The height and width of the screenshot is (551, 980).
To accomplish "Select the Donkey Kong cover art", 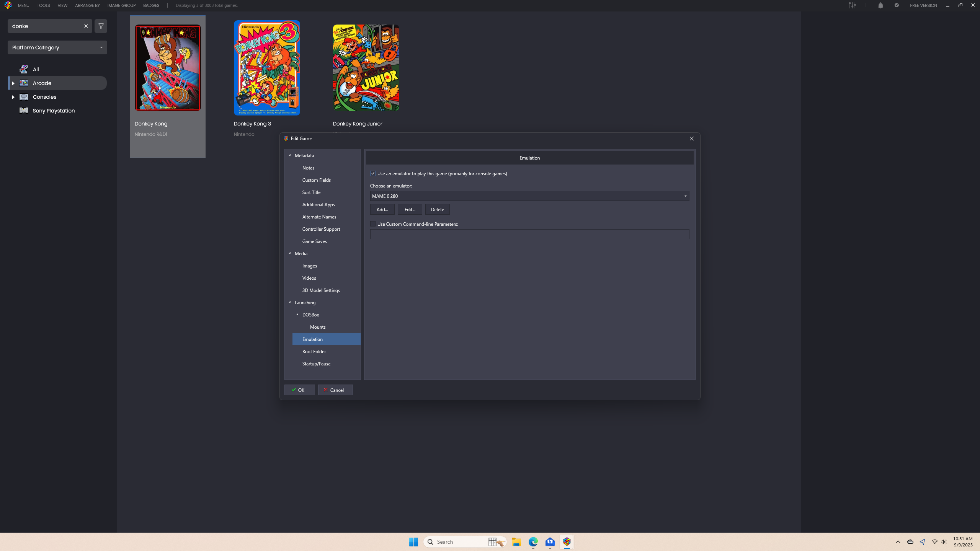I will (x=168, y=68).
